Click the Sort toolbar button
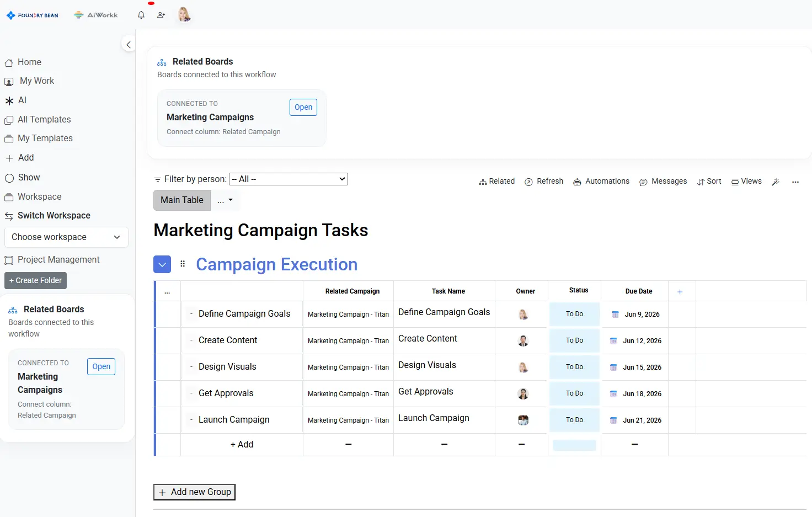812x517 pixels. (709, 182)
